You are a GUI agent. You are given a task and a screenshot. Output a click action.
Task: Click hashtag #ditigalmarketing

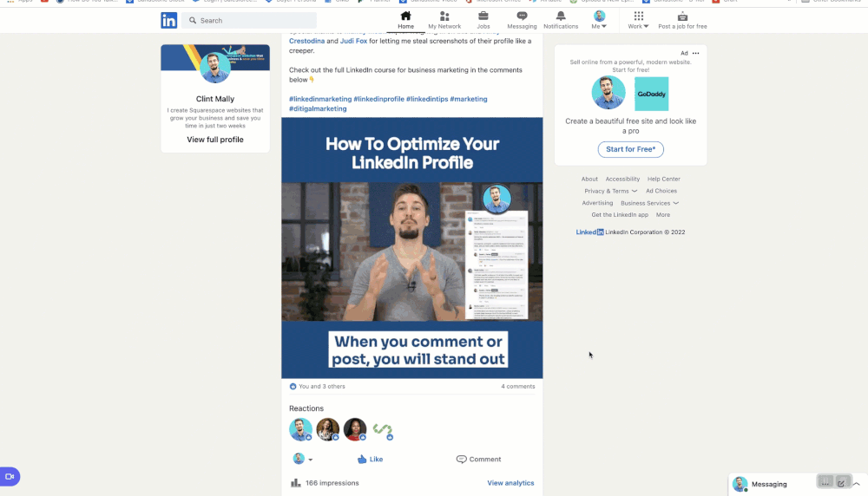point(318,109)
